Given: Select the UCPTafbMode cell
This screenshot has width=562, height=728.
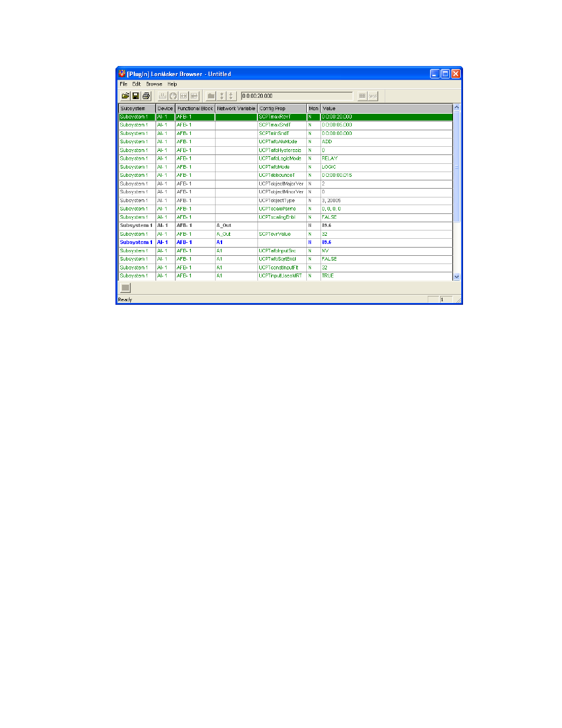Looking at the screenshot, I should pyautogui.click(x=282, y=167).
